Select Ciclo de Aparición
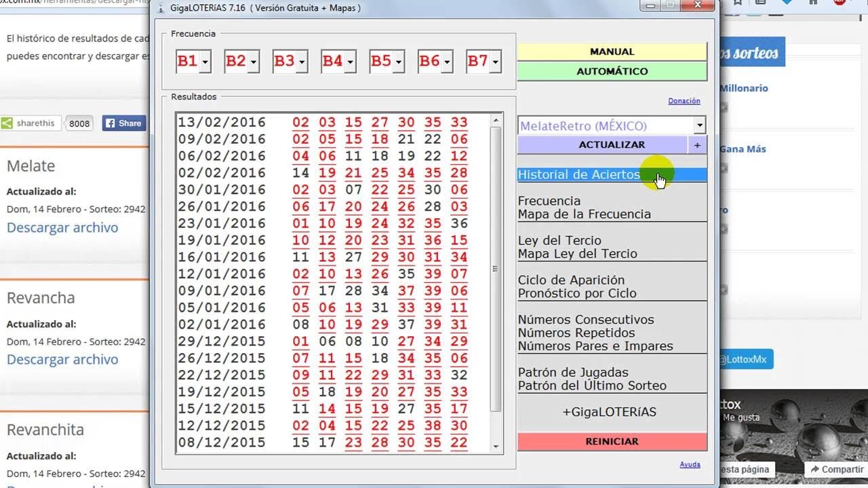868x488 pixels. click(572, 280)
